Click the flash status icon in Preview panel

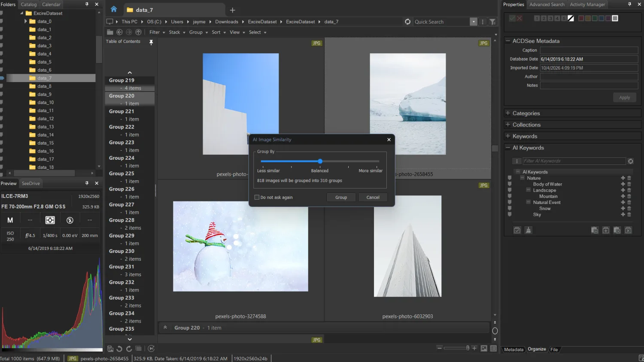point(70,220)
